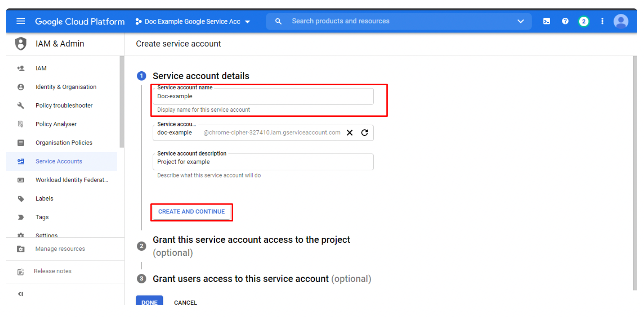Click the Service account details step heading
Viewport: 644px width, 317px height.
[x=201, y=76]
